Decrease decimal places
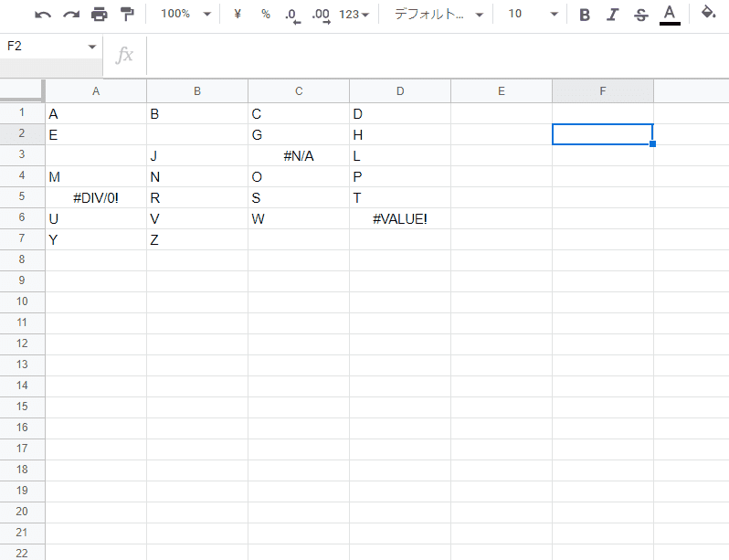Viewport: 729px width, 560px height. click(292, 16)
